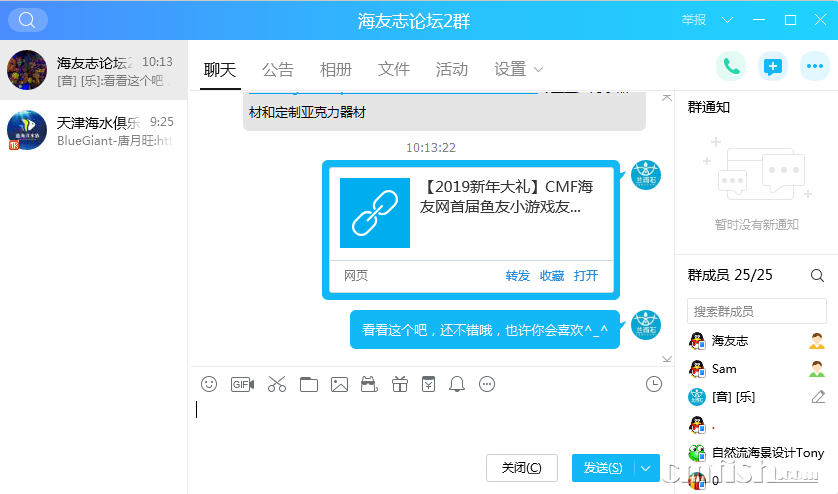This screenshot has height=494, width=838.
Task: Select member 海友志 in member list
Action: coord(757,341)
